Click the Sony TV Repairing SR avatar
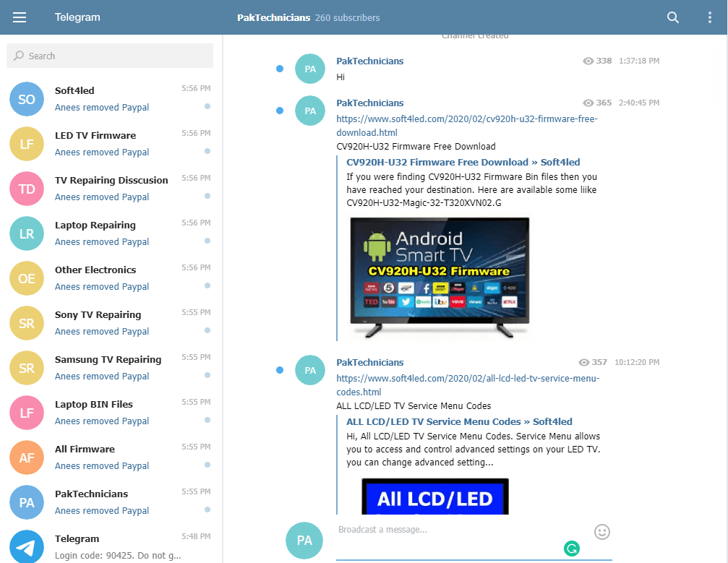Viewport: 728px width, 563px height. (x=27, y=323)
